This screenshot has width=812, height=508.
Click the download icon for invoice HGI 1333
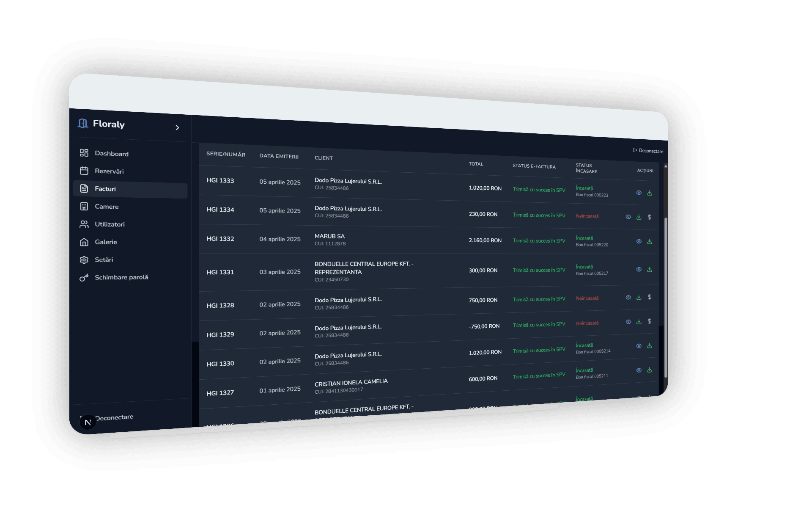click(650, 193)
